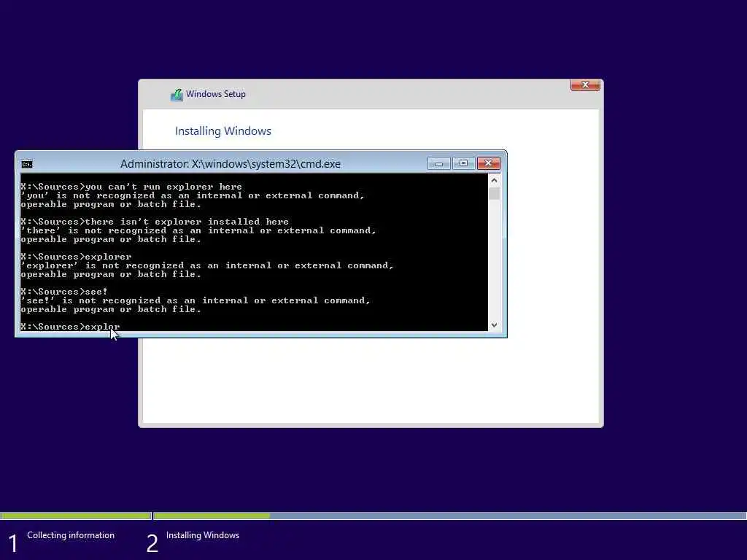
Task: Click the "'you' is not recognized" error line
Action: tap(193, 195)
